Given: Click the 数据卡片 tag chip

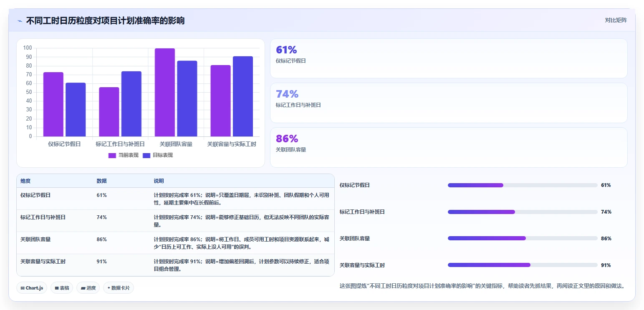Looking at the screenshot, I should [119, 288].
